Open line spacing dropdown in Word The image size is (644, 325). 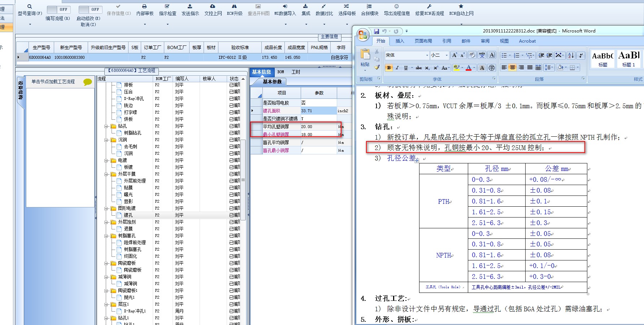tap(549, 68)
